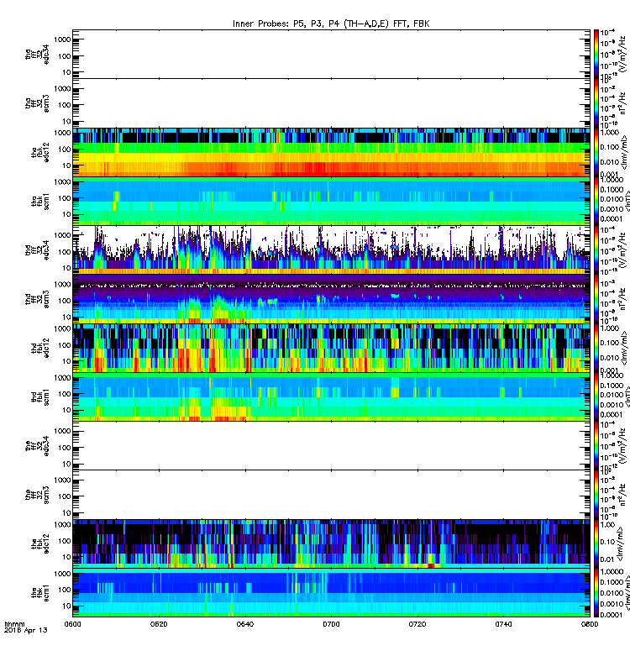Click the 'the fff 32 scm3' axis label
630x672 pixels.
37,495
